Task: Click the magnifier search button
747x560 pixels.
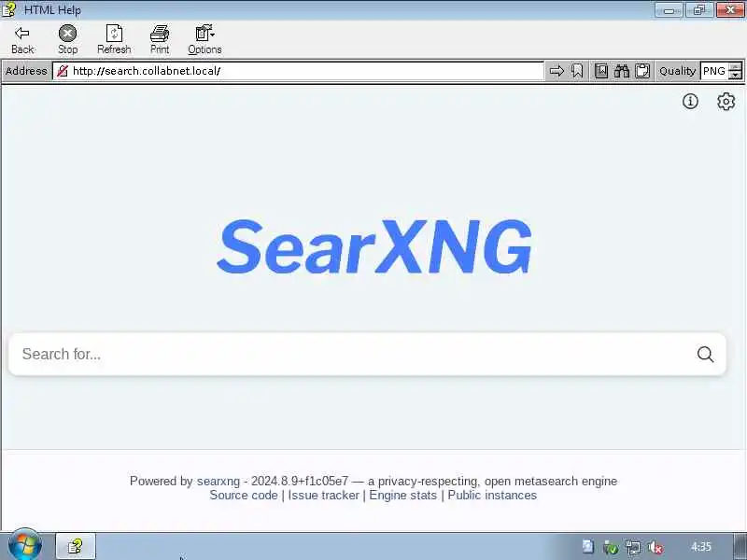Action: (x=706, y=355)
